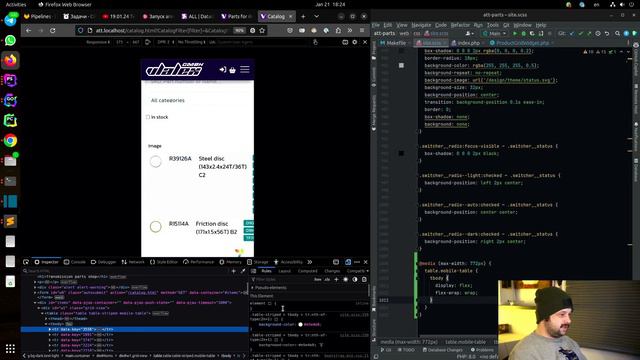Open responsive design mode settings gear

(355, 42)
